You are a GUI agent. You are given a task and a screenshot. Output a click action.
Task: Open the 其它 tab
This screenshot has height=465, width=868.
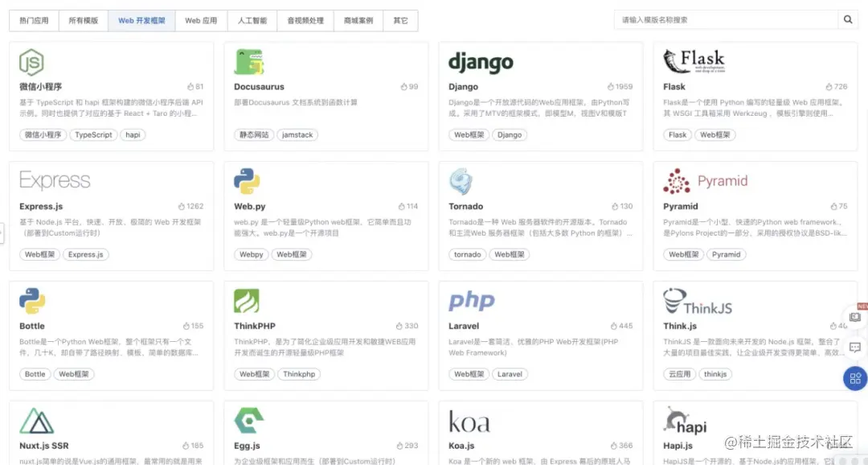tap(400, 20)
